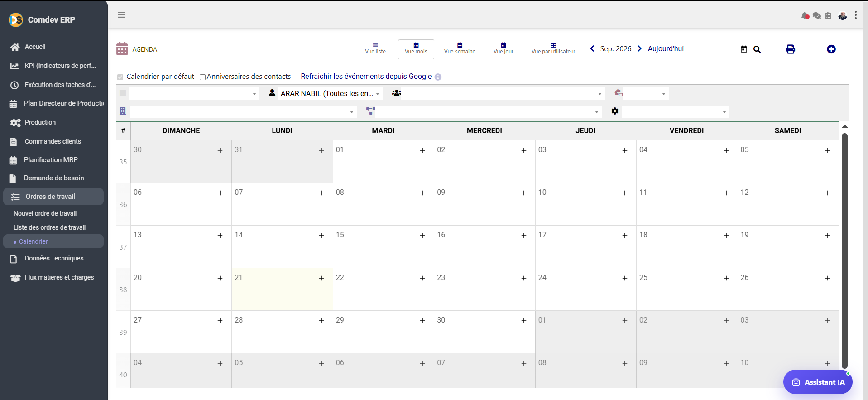Open the clipboard tasks icon in header
This screenshot has height=400, width=868.
[828, 15]
